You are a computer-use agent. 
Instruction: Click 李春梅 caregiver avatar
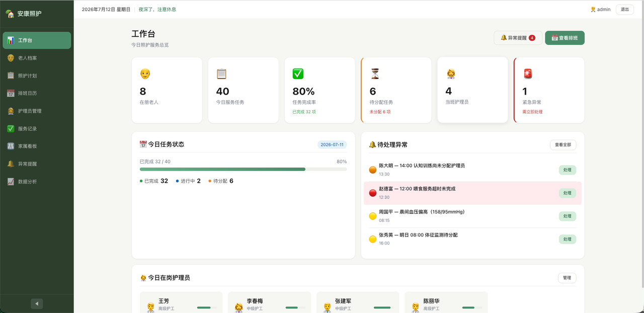(238, 307)
